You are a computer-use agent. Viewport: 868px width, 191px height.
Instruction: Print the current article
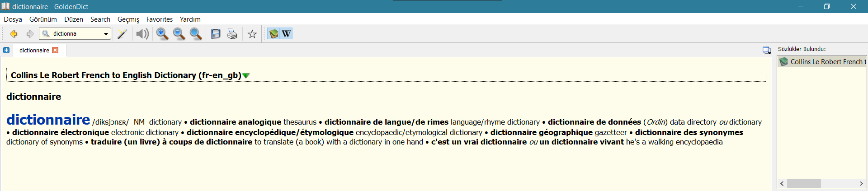point(232,34)
